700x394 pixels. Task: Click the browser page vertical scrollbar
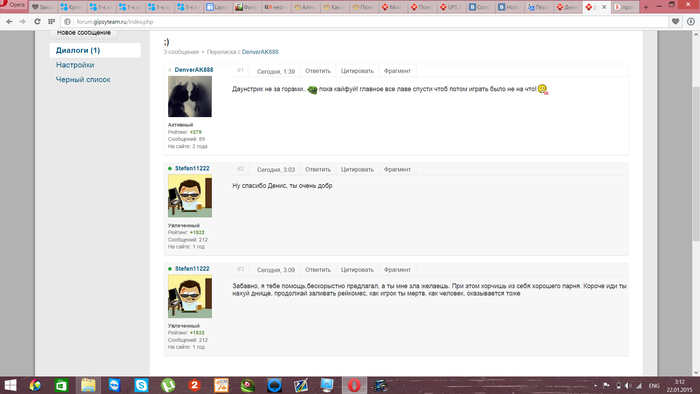coord(696,163)
